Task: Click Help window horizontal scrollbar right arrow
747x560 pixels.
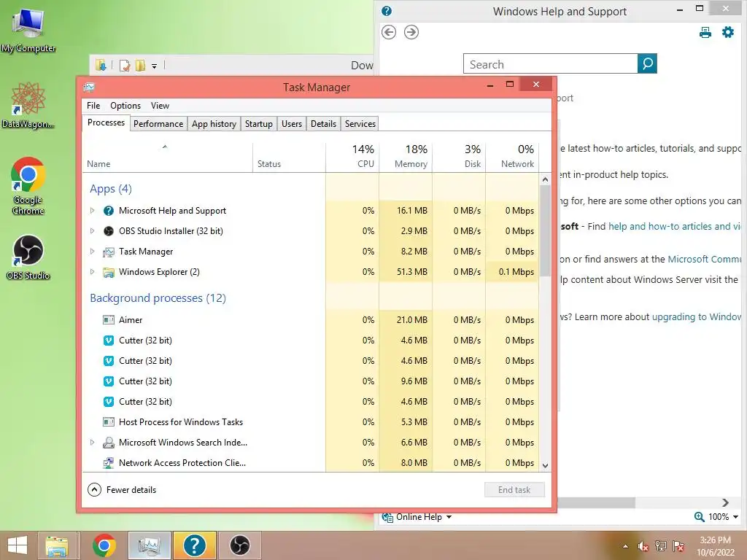Action: pos(725,503)
